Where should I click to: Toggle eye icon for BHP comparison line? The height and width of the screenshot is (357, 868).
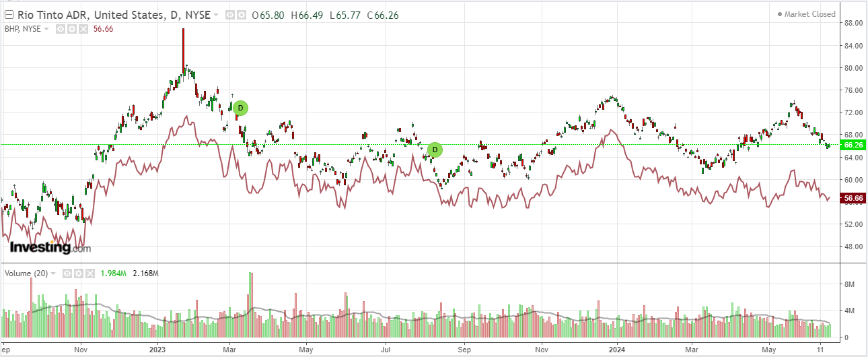(60, 28)
